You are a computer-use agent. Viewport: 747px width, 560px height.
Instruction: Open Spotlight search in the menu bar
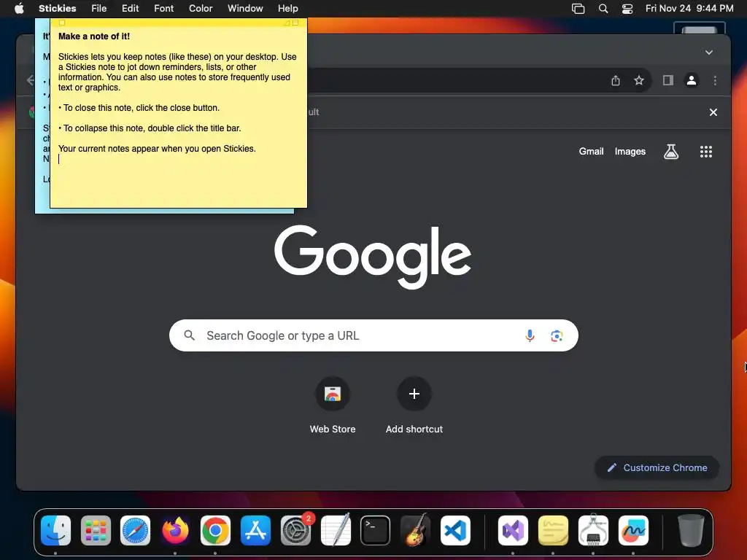pyautogui.click(x=603, y=8)
